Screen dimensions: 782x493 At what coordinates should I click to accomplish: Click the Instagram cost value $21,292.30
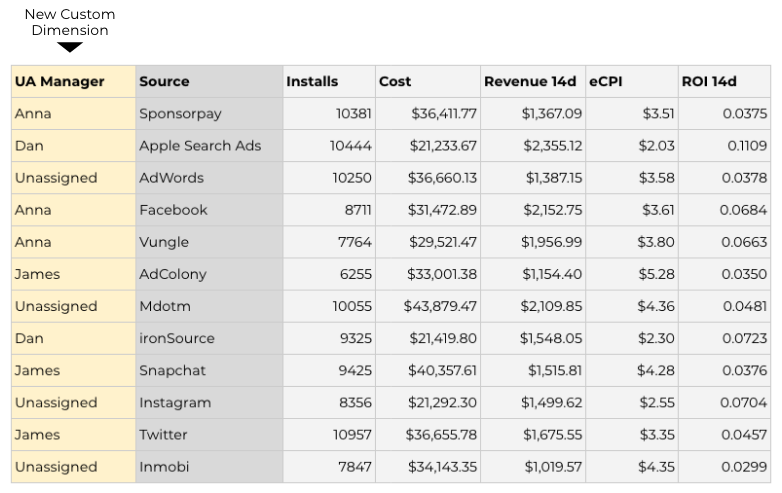tap(442, 402)
